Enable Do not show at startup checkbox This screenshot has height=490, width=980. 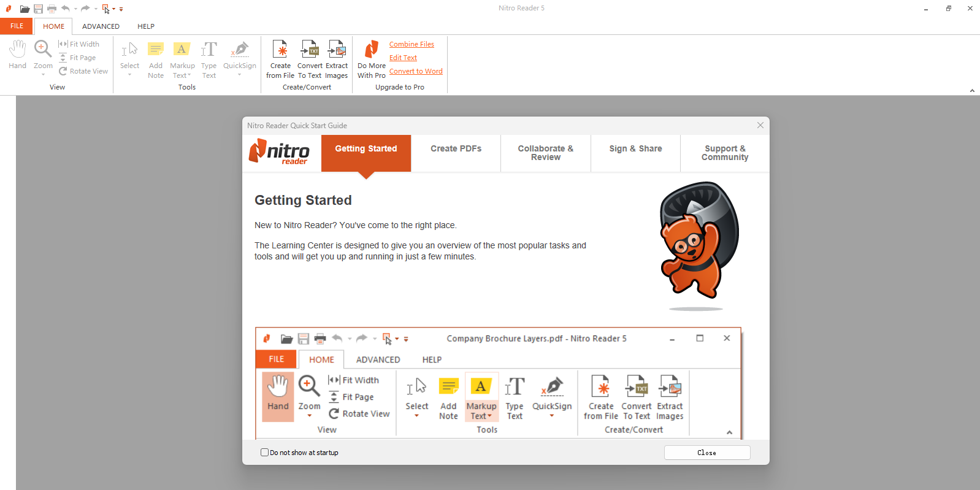265,453
